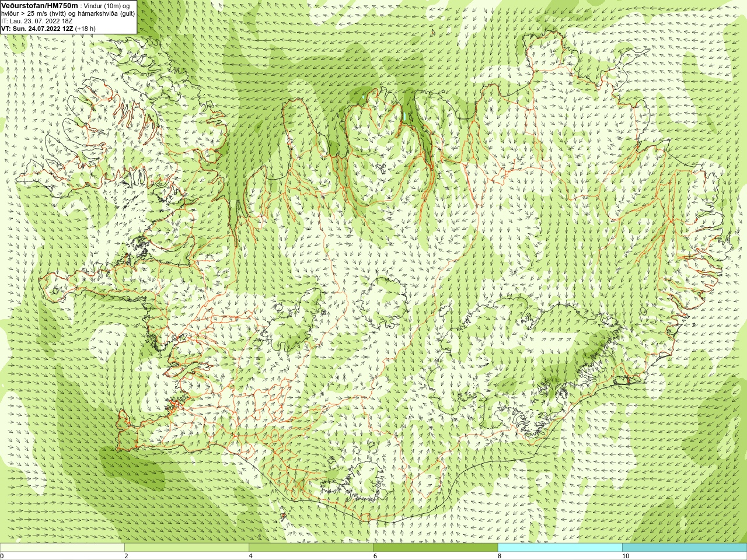
Task: Click the 'Veðurstofan/HM750m' title text
Action: point(40,5)
